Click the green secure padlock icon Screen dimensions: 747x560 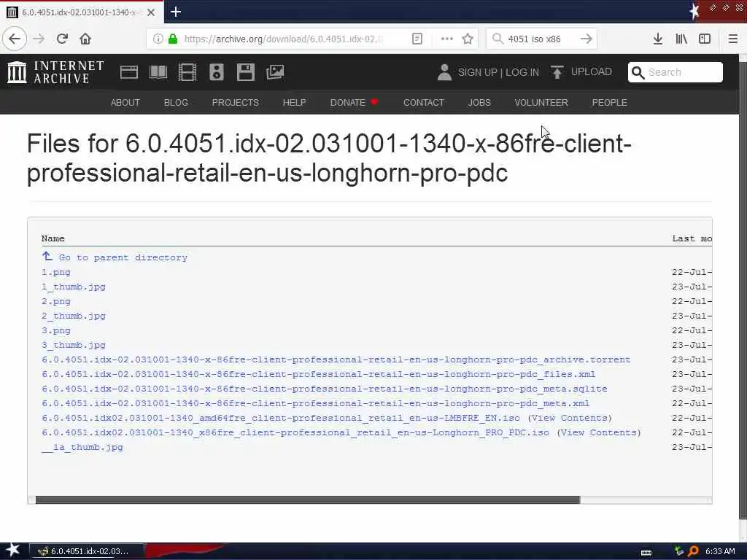(173, 39)
